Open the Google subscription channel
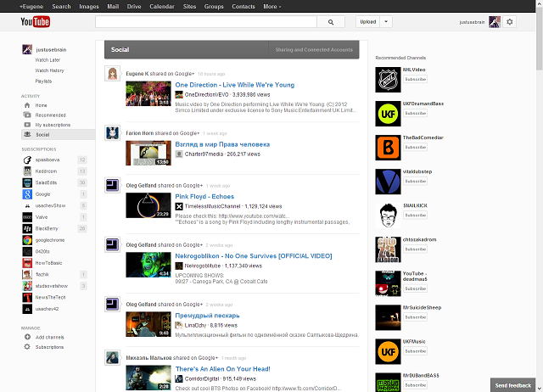543x392 pixels. (42, 194)
